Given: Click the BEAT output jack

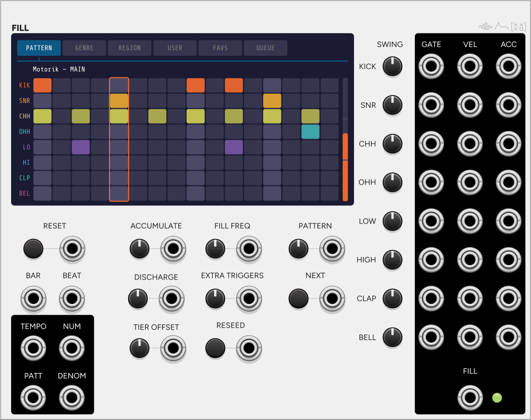Looking at the screenshot, I should (x=72, y=299).
